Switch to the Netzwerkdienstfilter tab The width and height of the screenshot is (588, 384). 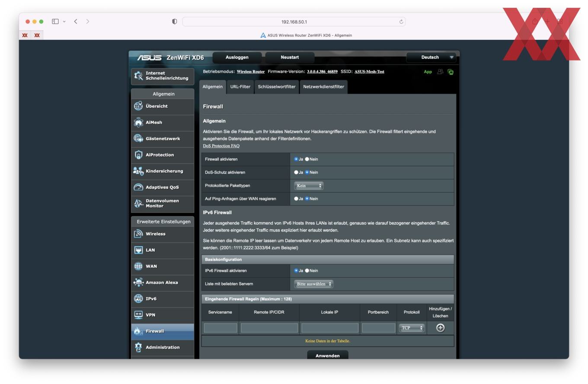[x=324, y=87]
